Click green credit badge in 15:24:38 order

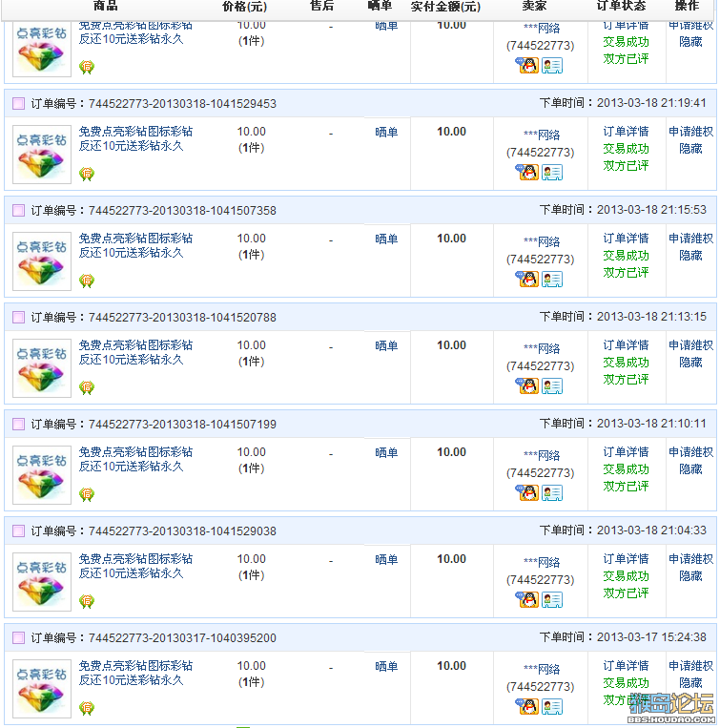point(87,708)
